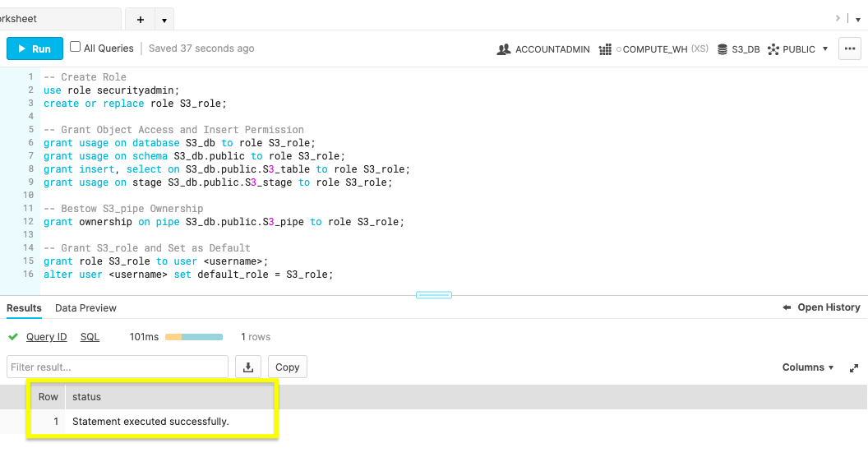Click the SQL link in results
This screenshot has height=457, width=868.
(90, 337)
